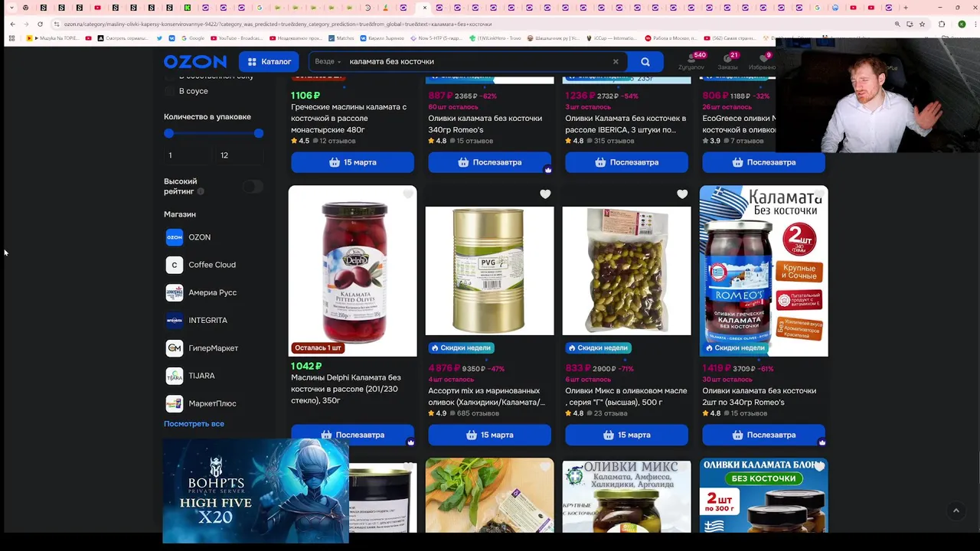
Task: Clear the search query with the X
Action: coord(616,61)
